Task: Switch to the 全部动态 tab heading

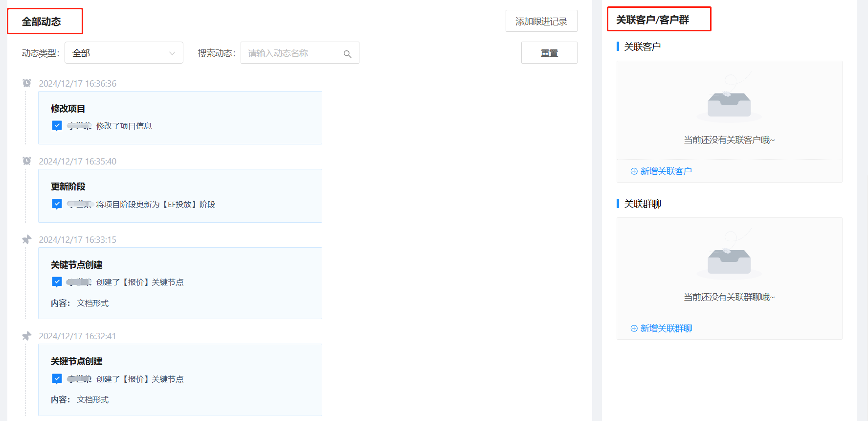Action: pos(42,22)
